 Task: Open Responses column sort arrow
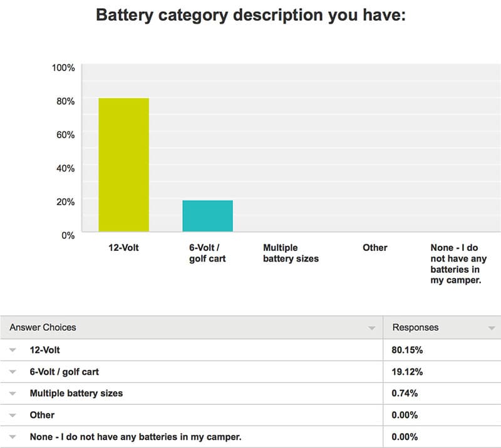[492, 328]
